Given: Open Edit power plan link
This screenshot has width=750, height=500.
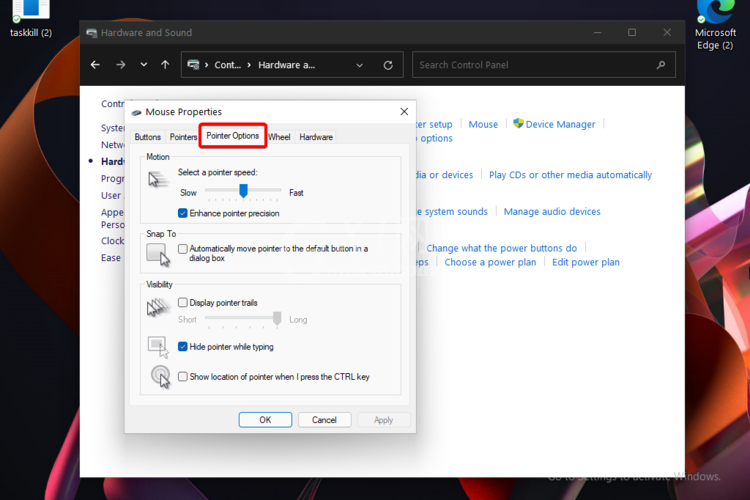Looking at the screenshot, I should pyautogui.click(x=585, y=262).
